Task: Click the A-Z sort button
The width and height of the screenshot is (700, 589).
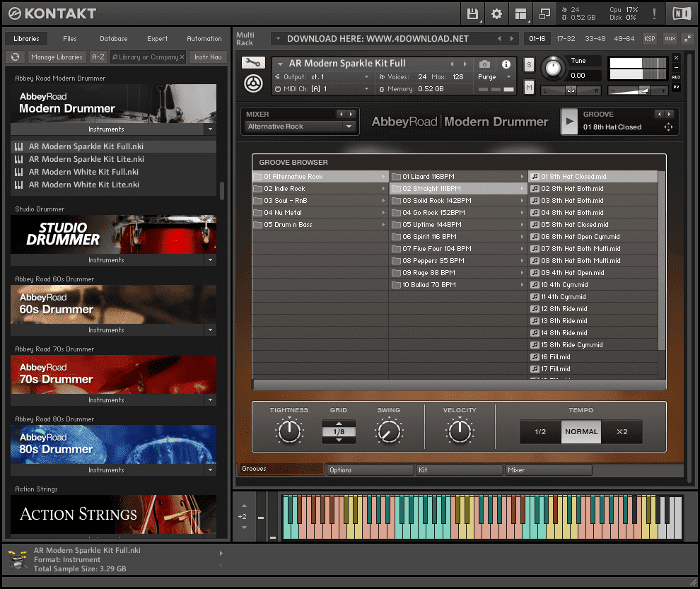Action: point(98,57)
